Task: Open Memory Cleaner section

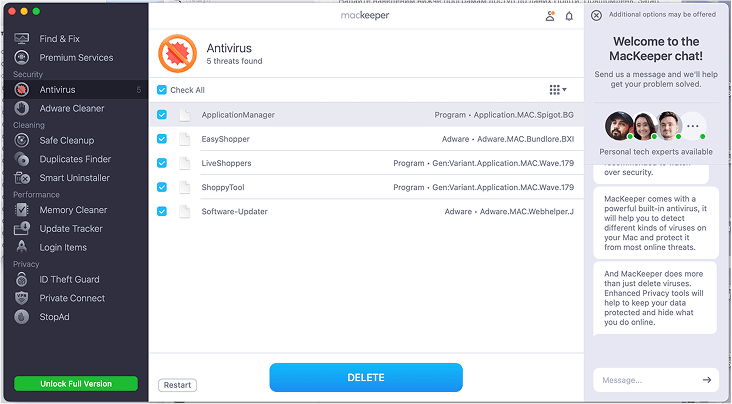Action: [73, 210]
